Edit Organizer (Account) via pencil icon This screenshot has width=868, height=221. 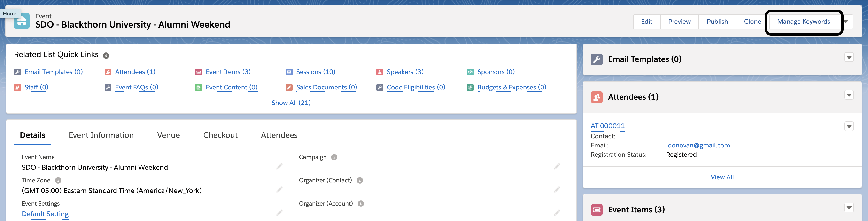click(x=557, y=213)
